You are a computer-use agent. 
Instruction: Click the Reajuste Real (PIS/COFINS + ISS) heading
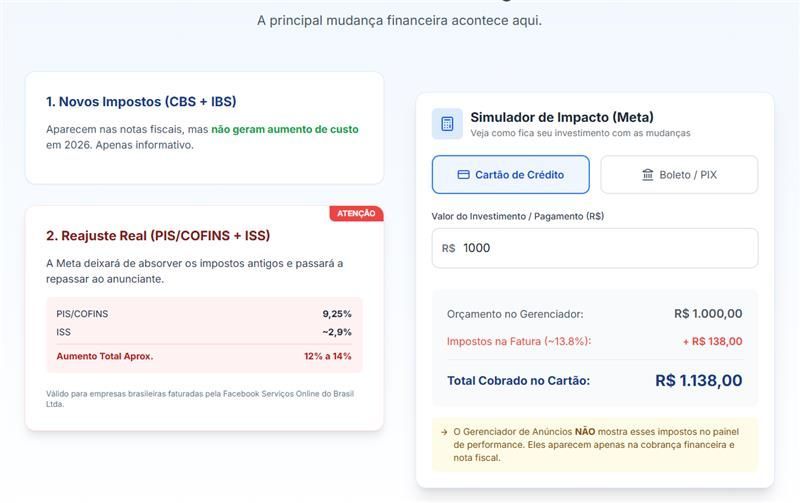[158, 236]
